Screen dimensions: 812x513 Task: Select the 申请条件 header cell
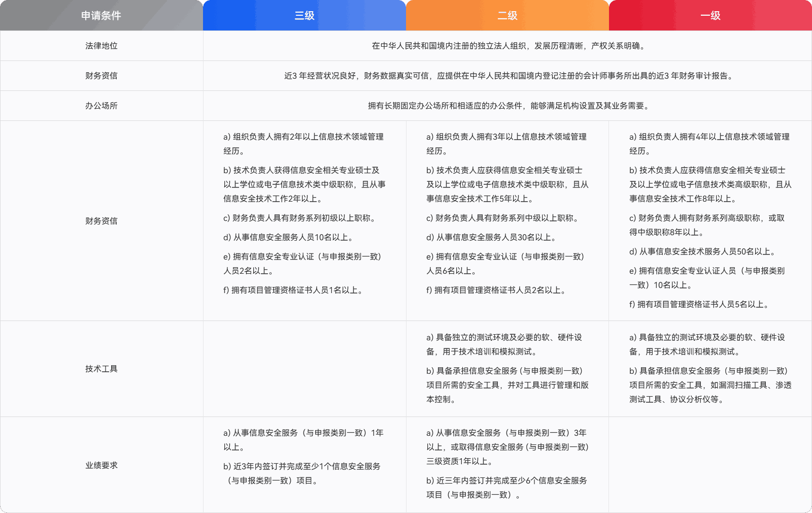tap(101, 15)
